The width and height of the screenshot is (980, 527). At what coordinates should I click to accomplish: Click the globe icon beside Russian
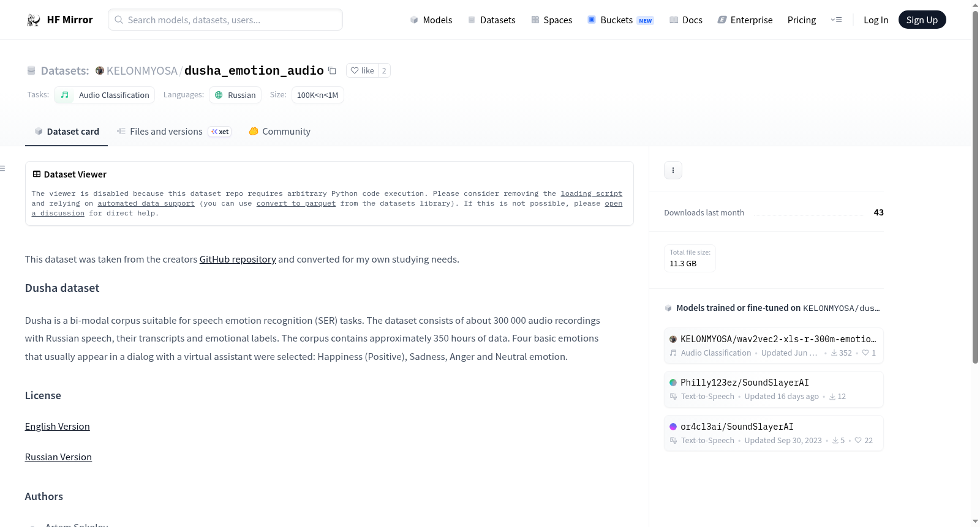pos(219,95)
